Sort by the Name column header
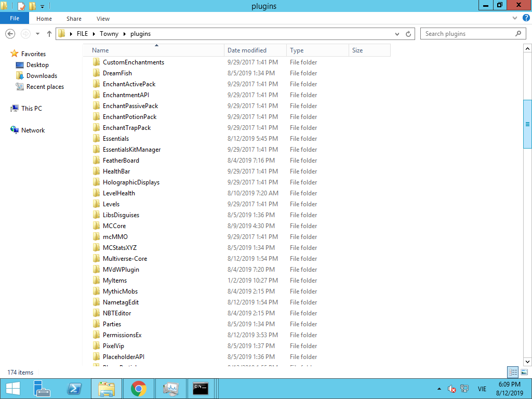 click(154, 50)
